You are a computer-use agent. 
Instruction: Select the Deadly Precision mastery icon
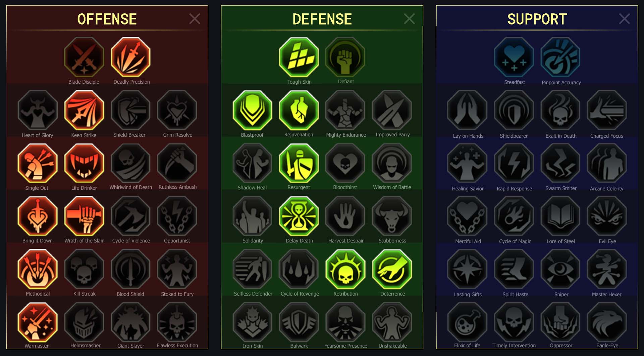pos(130,57)
